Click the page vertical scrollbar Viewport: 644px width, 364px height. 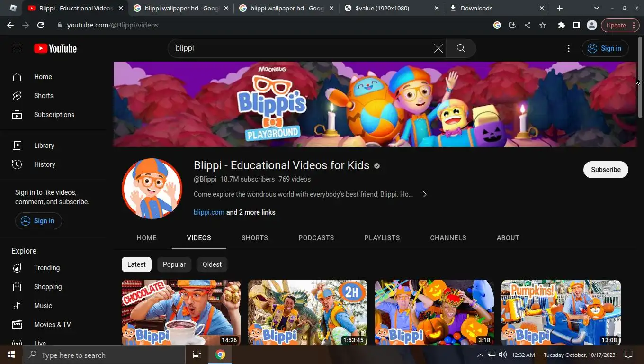point(640,78)
